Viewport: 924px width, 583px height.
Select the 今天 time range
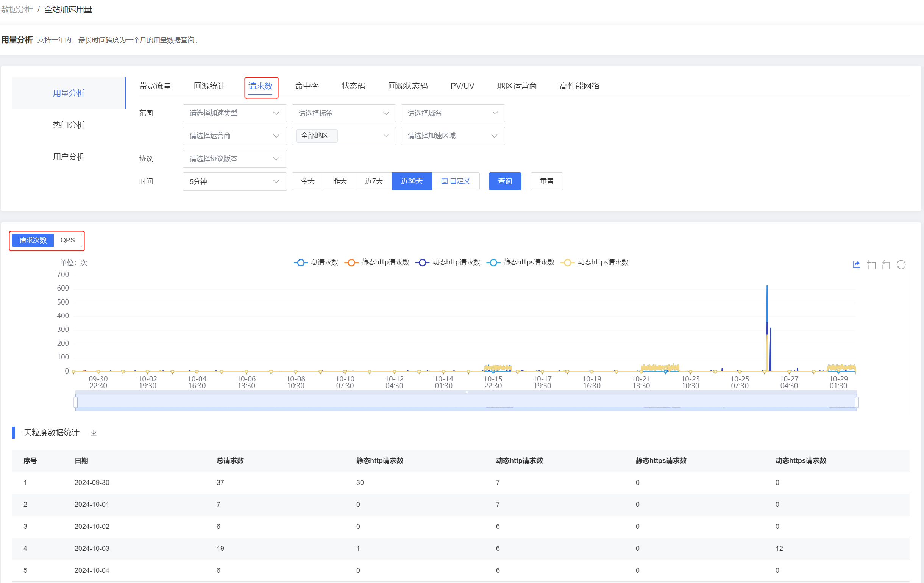pyautogui.click(x=308, y=181)
